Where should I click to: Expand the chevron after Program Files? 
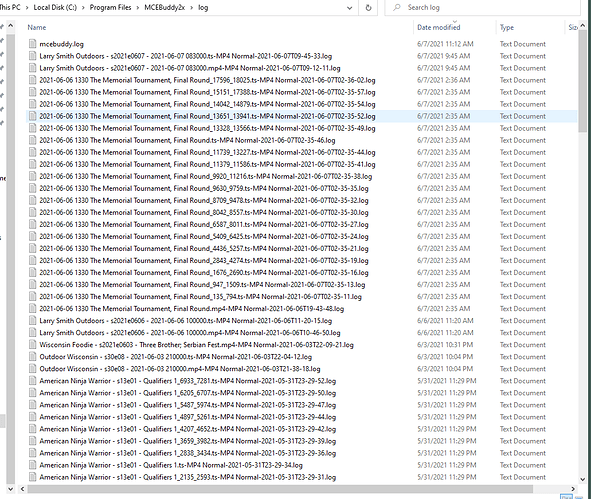tap(138, 8)
